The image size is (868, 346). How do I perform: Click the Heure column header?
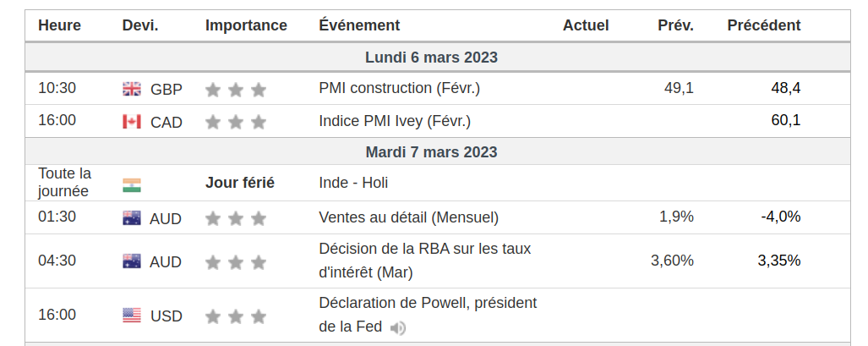click(59, 25)
